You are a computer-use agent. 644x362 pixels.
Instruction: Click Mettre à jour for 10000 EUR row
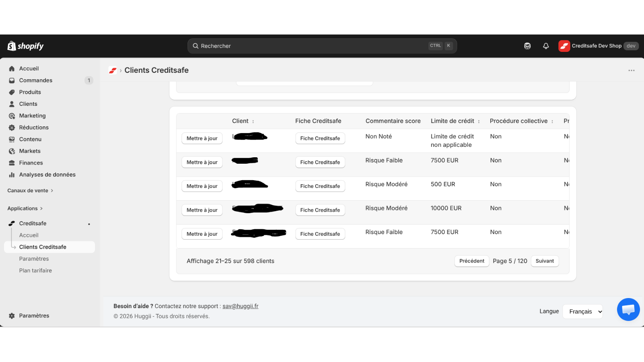point(202,210)
